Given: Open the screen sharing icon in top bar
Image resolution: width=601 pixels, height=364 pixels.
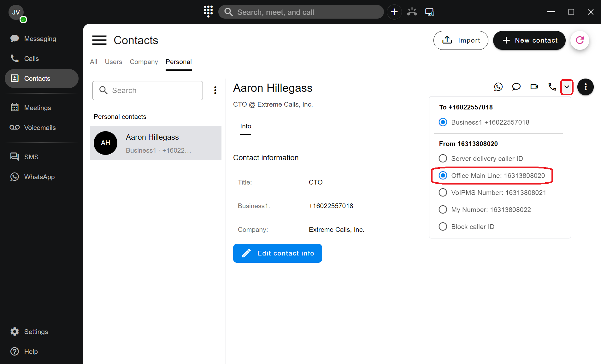Looking at the screenshot, I should (429, 12).
